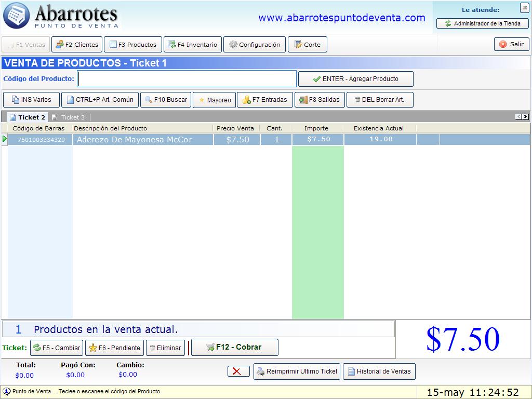Click F12 - Cobrar to charge
This screenshot has height=399, width=532.
click(234, 347)
